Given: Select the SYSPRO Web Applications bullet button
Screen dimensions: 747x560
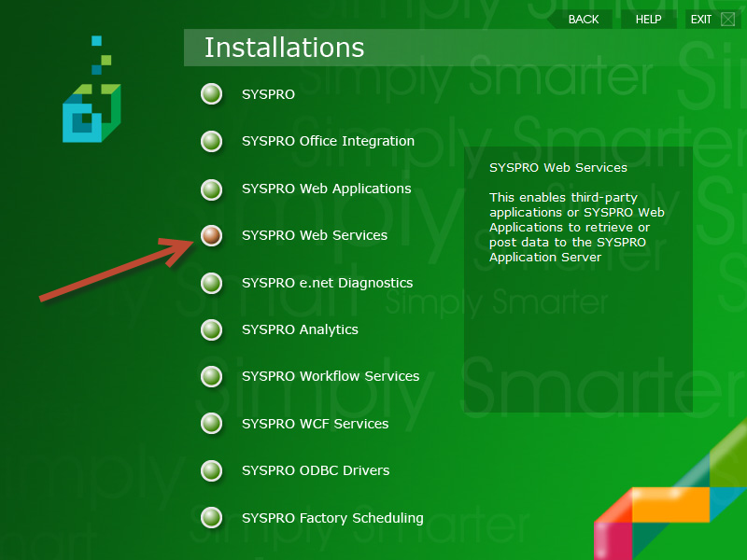Looking at the screenshot, I should pyautogui.click(x=212, y=189).
